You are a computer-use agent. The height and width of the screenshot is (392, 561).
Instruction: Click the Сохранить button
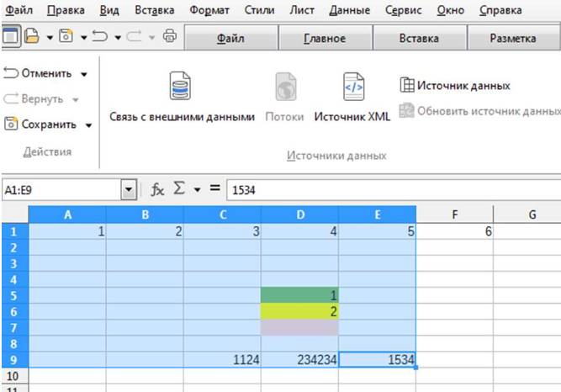click(x=40, y=124)
